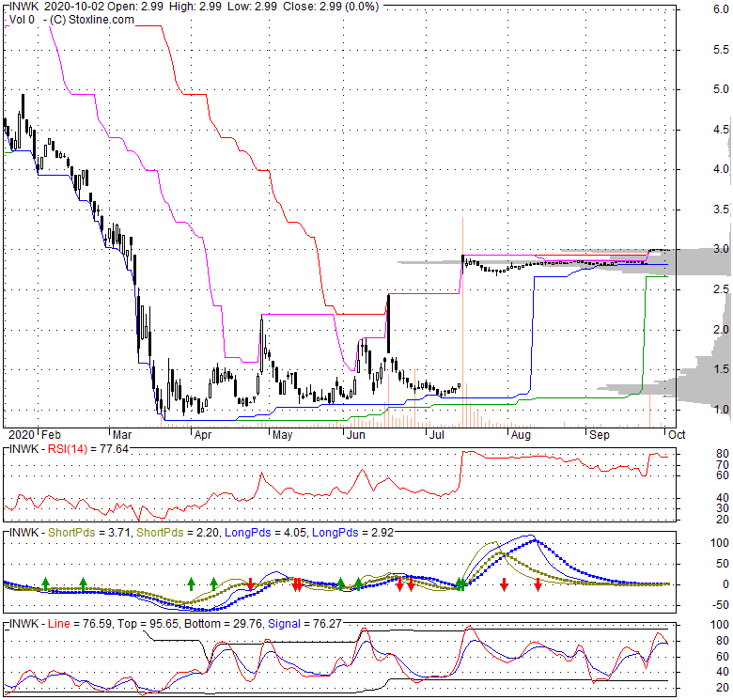Click the INWK 2020-10-02 price header text
This screenshot has height=700, width=733.
[x=194, y=7]
